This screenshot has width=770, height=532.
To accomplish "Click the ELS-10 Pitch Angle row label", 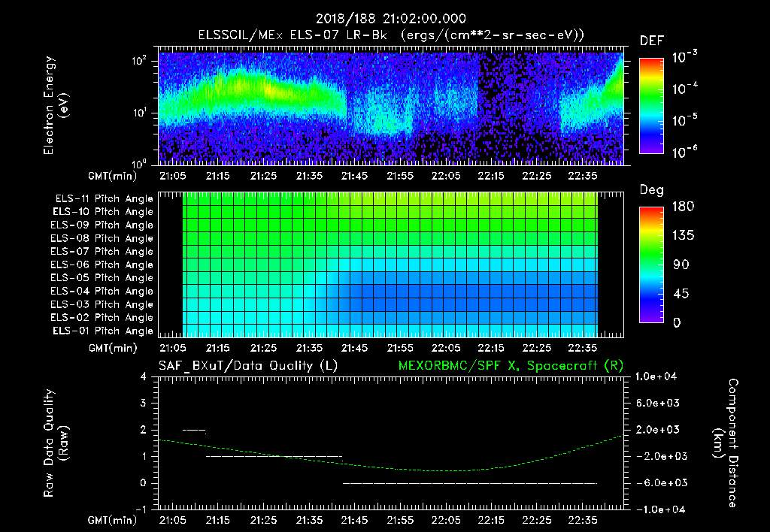I will (103, 212).
